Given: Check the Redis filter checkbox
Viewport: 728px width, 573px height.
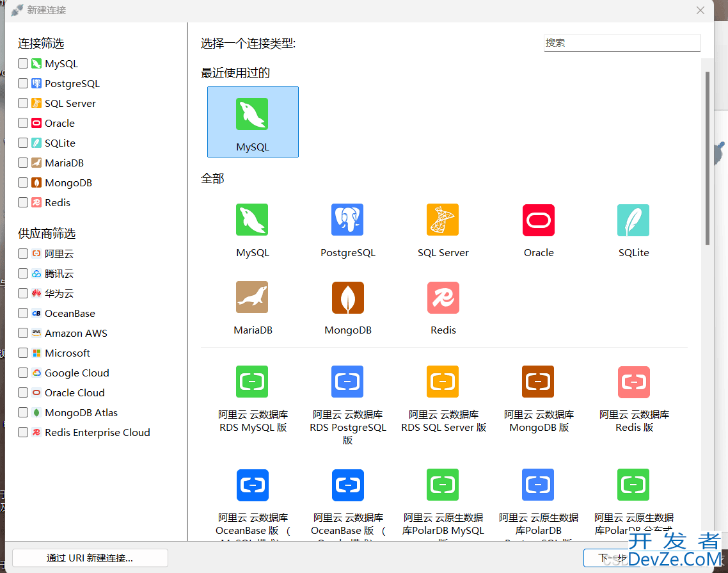Looking at the screenshot, I should point(23,202).
